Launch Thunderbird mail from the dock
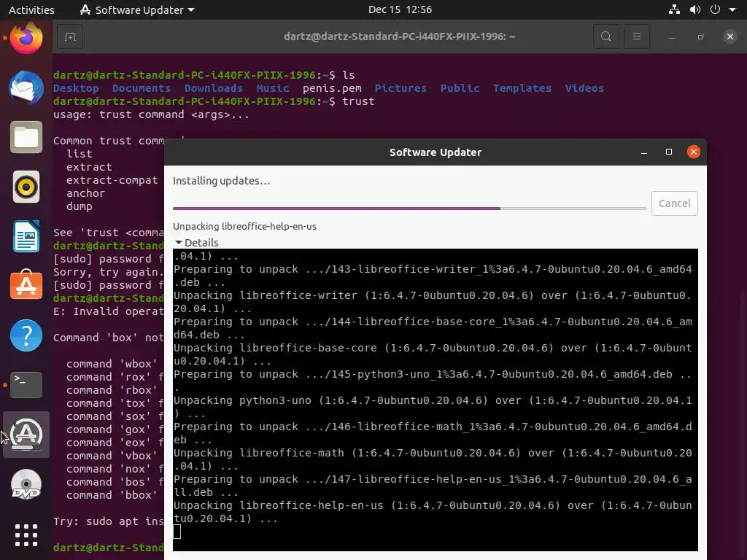The image size is (747, 560). [26, 87]
